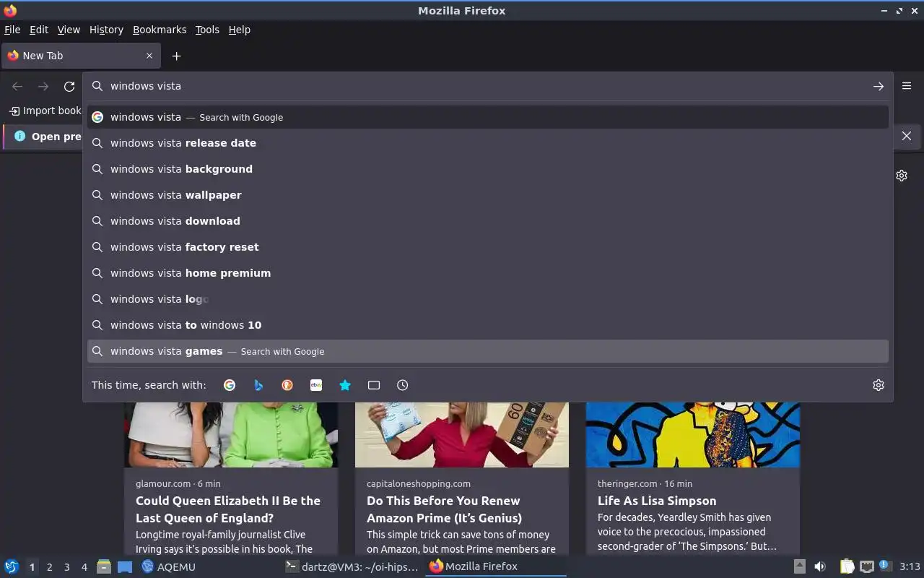Go forward with the forward arrow
This screenshot has height=578, width=924.
(x=43, y=86)
